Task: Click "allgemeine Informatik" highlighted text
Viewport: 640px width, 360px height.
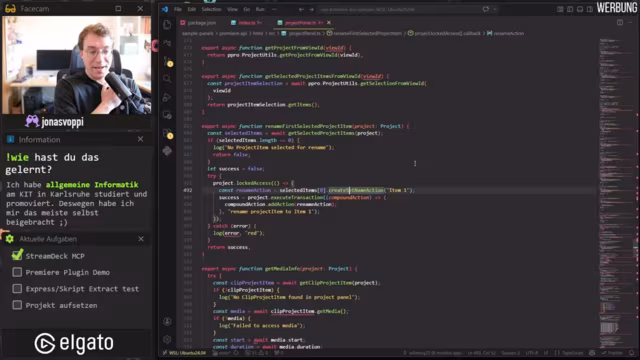Action: 92,184
